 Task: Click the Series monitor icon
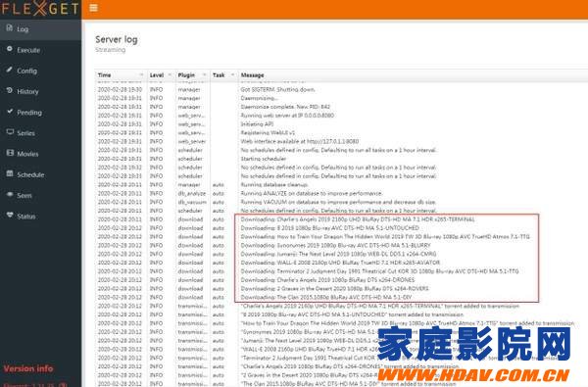(x=10, y=132)
